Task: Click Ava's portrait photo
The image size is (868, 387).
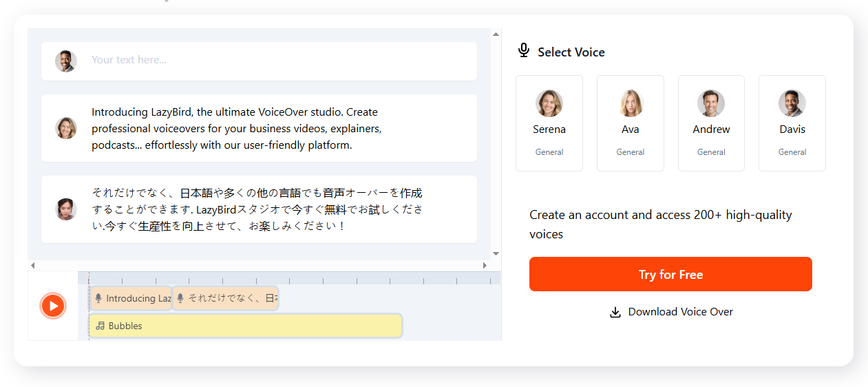Action: point(631,103)
